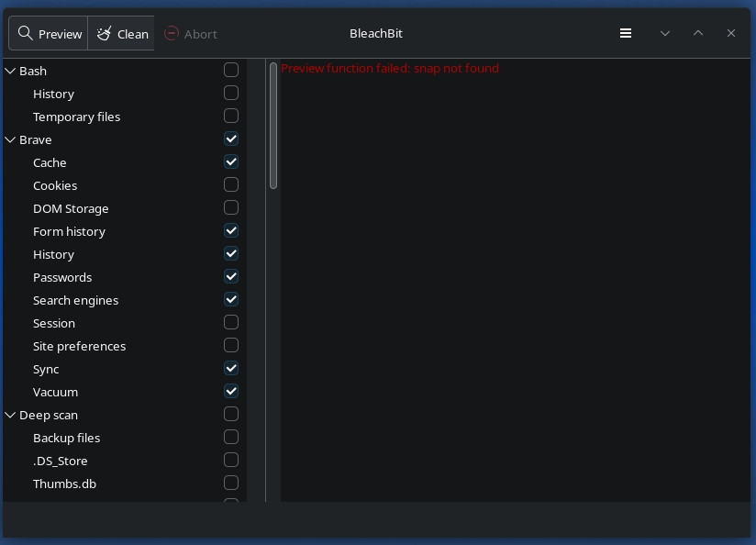Disable the Brave Passwords checkbox

click(231, 277)
